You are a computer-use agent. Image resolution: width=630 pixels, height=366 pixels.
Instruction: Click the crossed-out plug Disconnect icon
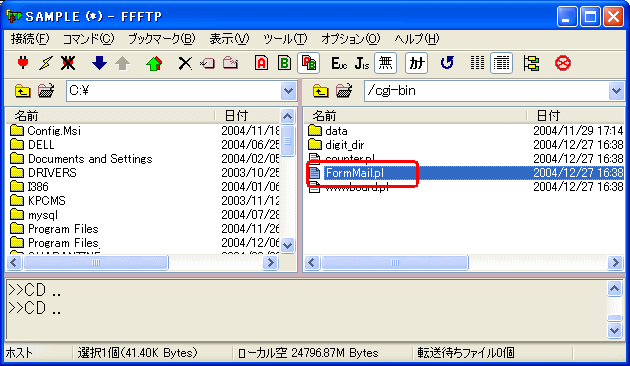(x=68, y=63)
